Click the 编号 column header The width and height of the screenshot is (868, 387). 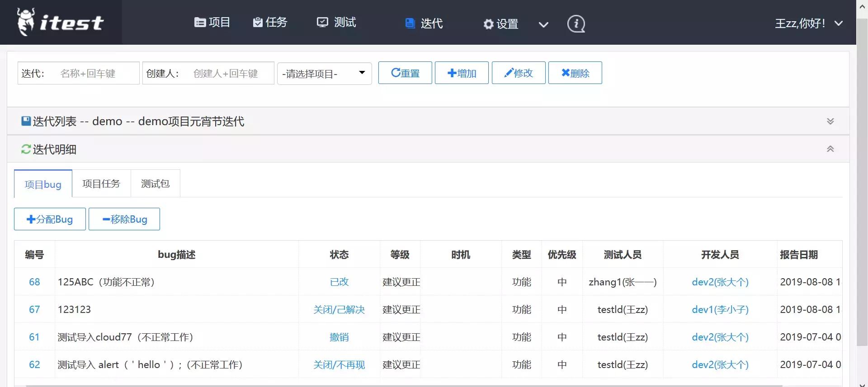pyautogui.click(x=34, y=254)
